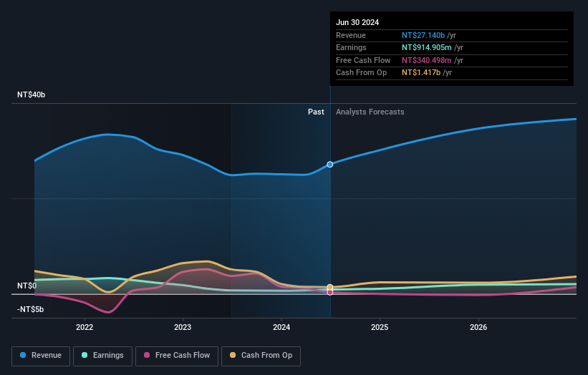Toggle the Cash From Op legend series

pyautogui.click(x=261, y=356)
